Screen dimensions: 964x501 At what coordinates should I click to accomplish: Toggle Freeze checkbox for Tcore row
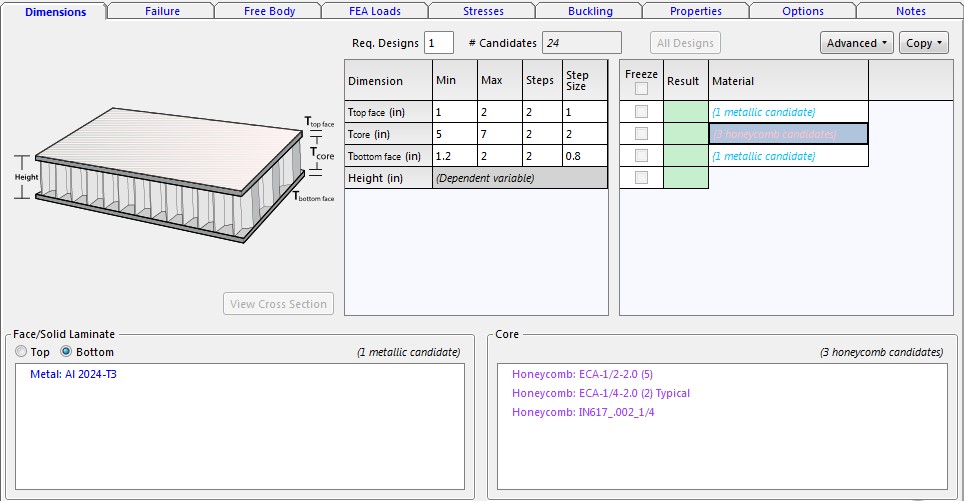click(641, 134)
